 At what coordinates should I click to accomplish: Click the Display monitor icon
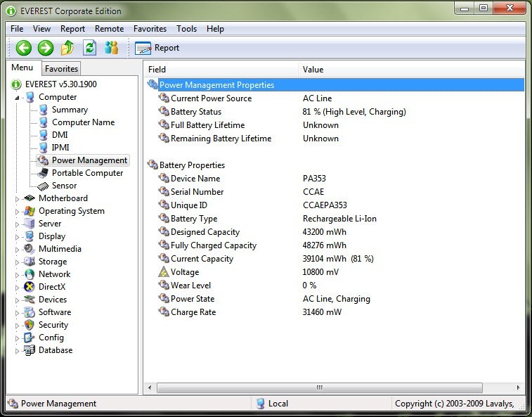point(30,236)
